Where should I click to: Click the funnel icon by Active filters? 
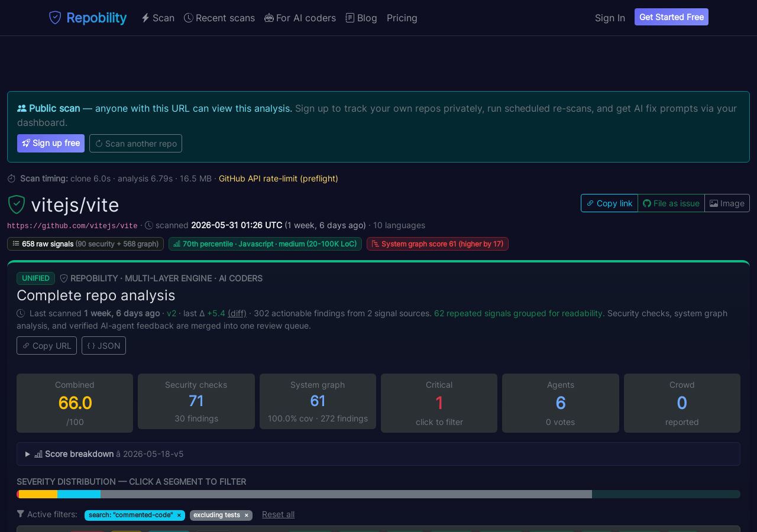21,514
